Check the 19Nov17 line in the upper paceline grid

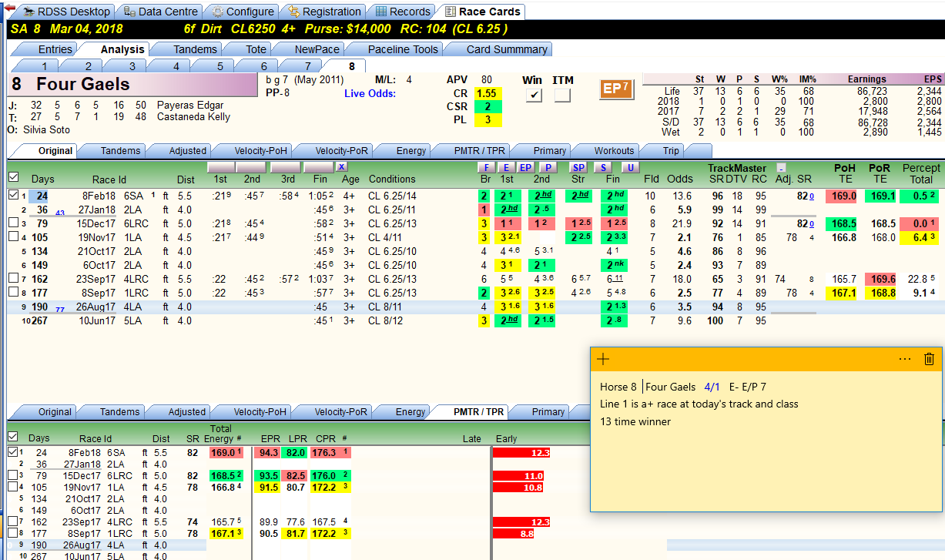[12, 237]
